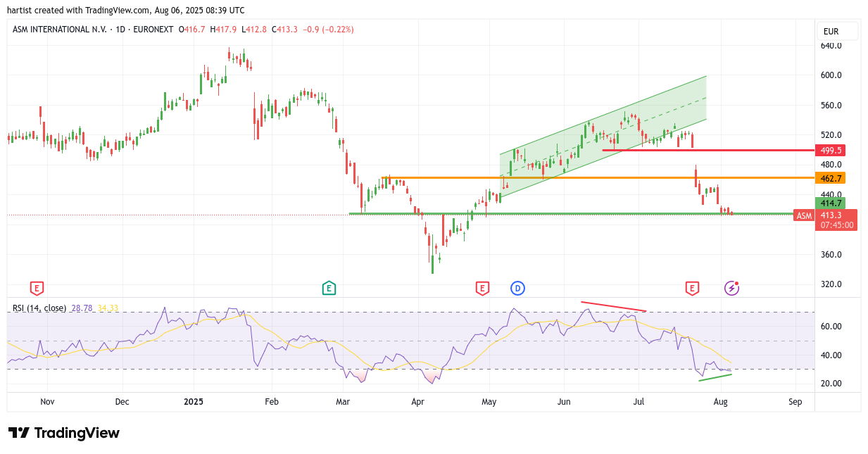Image resolution: width=868 pixels, height=454 pixels.
Task: Click the Apr label on the time axis
Action: [x=417, y=402]
